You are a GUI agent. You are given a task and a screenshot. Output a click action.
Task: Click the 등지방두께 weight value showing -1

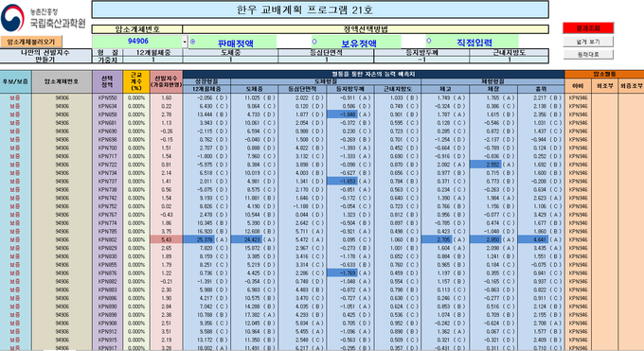[x=421, y=60]
